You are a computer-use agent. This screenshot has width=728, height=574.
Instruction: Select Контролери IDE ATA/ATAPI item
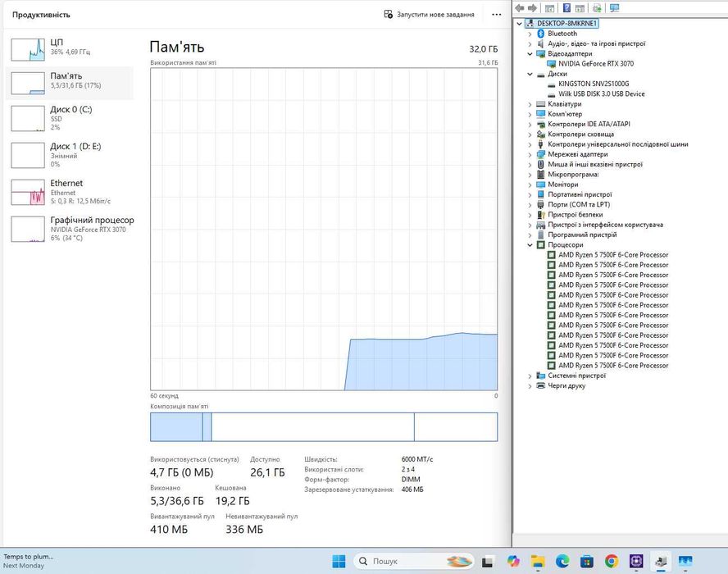[x=589, y=124]
